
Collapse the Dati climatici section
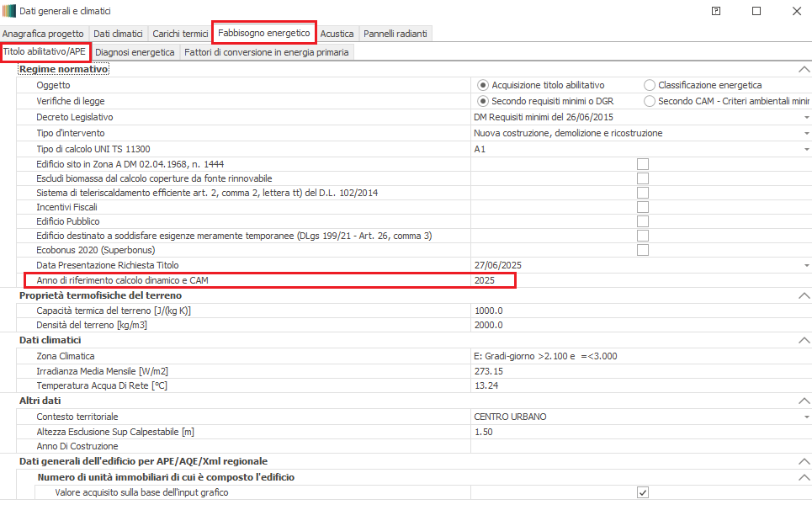click(804, 341)
